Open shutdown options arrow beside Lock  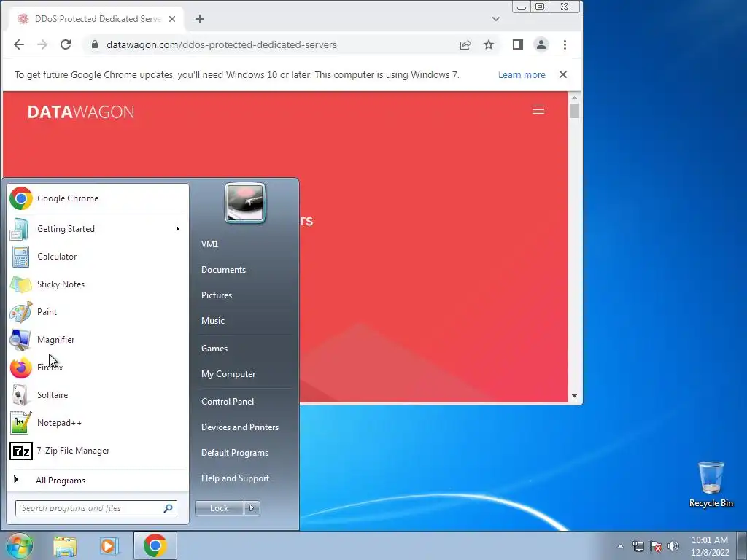coord(252,508)
